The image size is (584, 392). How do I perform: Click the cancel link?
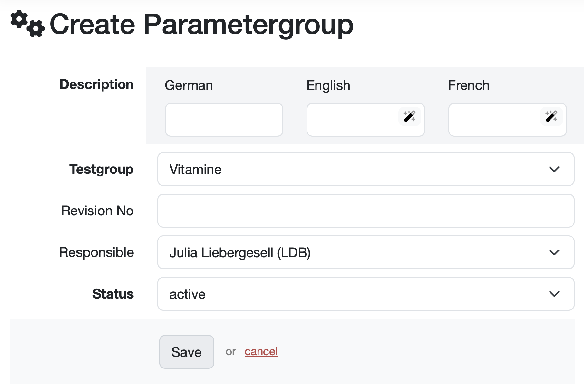pyautogui.click(x=261, y=351)
